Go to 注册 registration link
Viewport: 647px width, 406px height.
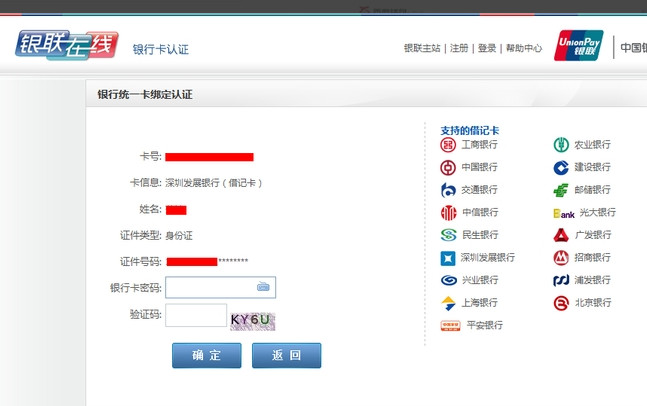pyautogui.click(x=459, y=48)
